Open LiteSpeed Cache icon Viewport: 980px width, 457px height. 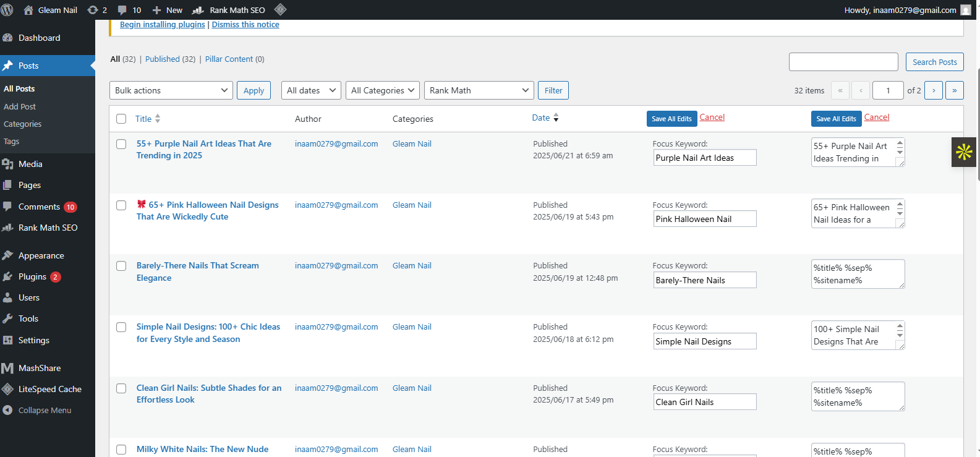tap(7, 389)
